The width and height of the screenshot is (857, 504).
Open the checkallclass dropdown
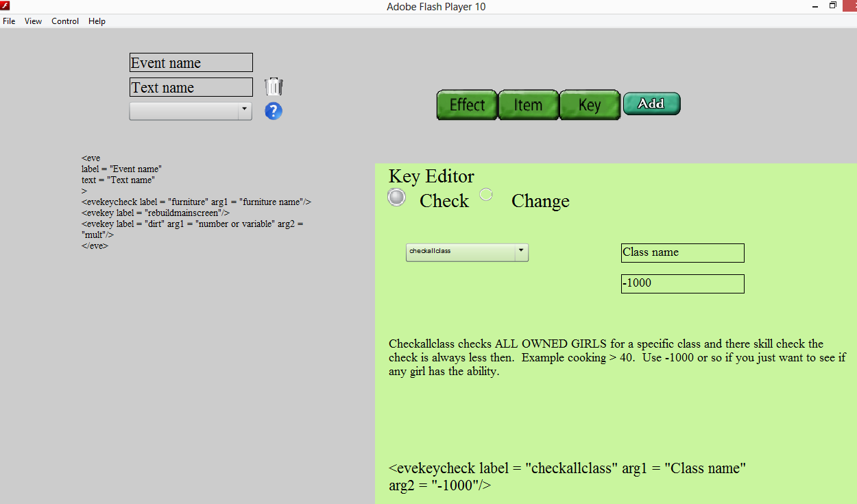coord(467,252)
